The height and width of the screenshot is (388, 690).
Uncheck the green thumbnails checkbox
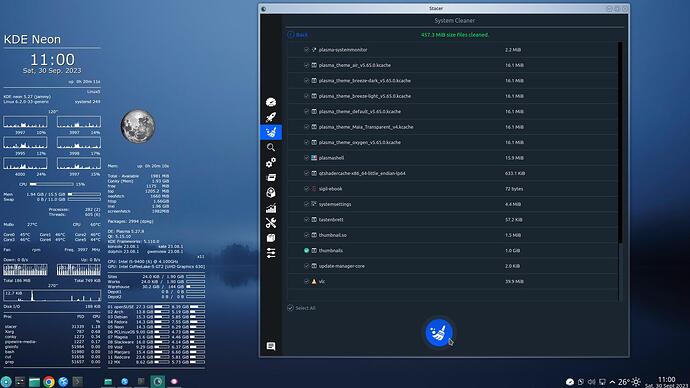click(306, 250)
